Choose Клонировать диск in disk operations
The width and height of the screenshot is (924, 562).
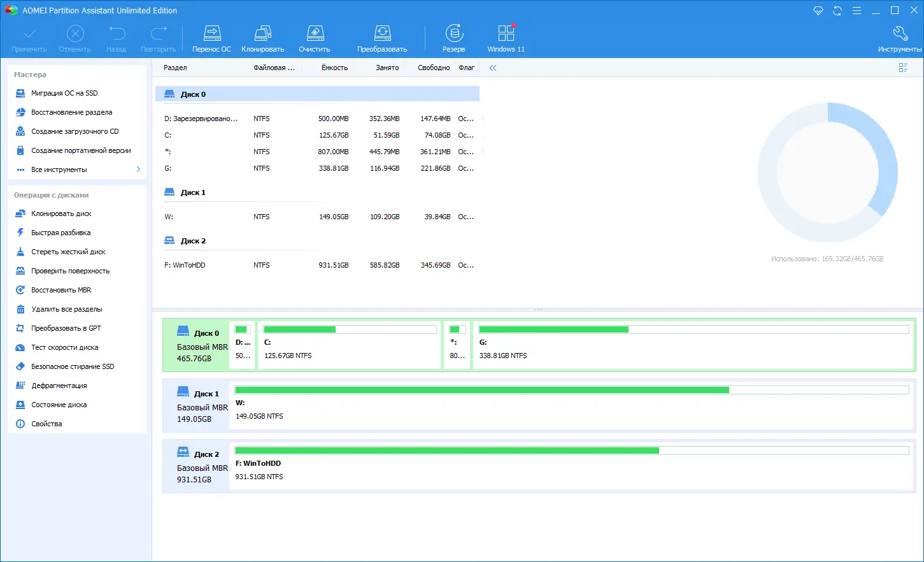[x=61, y=213]
